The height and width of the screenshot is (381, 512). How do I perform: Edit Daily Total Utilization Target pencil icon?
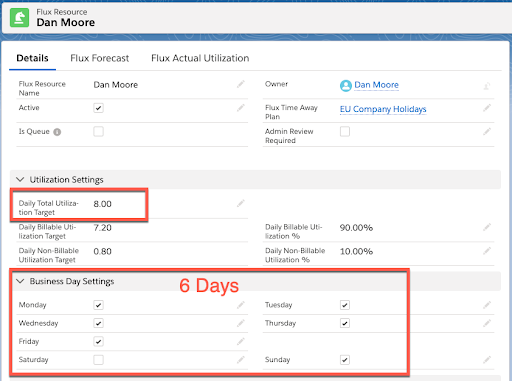pos(241,203)
